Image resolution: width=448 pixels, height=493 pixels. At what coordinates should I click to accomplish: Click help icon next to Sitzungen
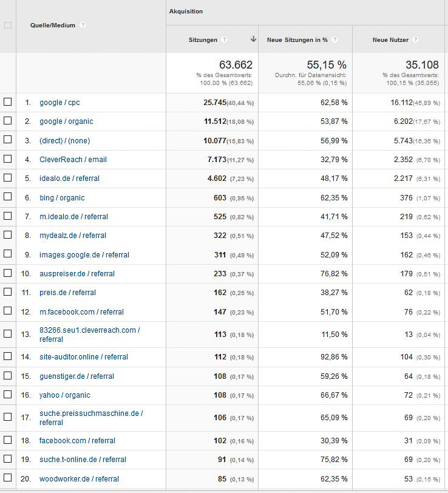pyautogui.click(x=224, y=40)
